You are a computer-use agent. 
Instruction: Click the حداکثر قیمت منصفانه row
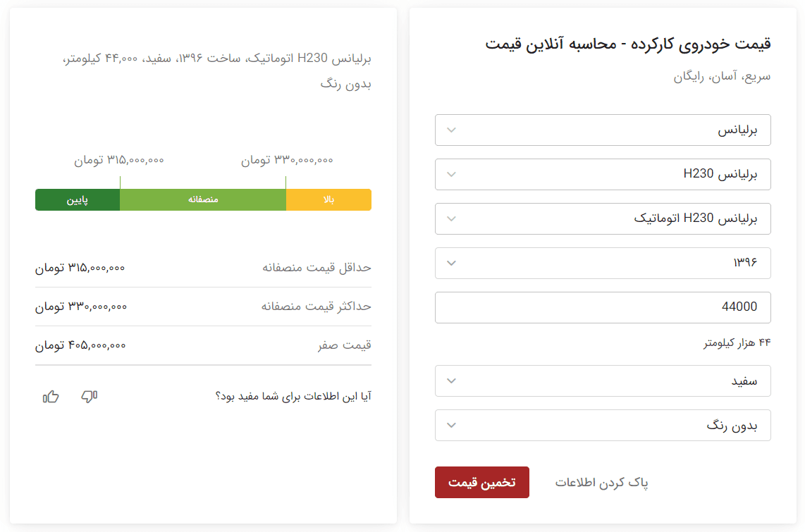coord(203,307)
